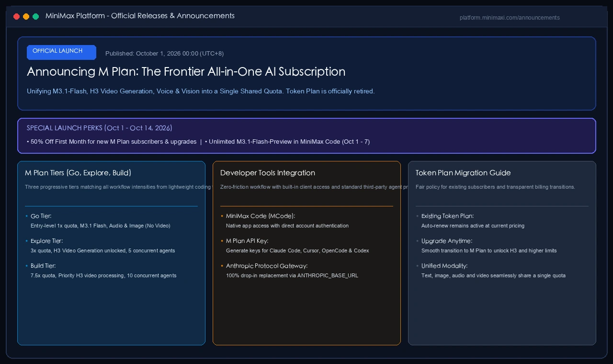The width and height of the screenshot is (613, 364).
Task: Click the 'Anthropic Protocol Gateway:' item
Action: tap(267, 266)
